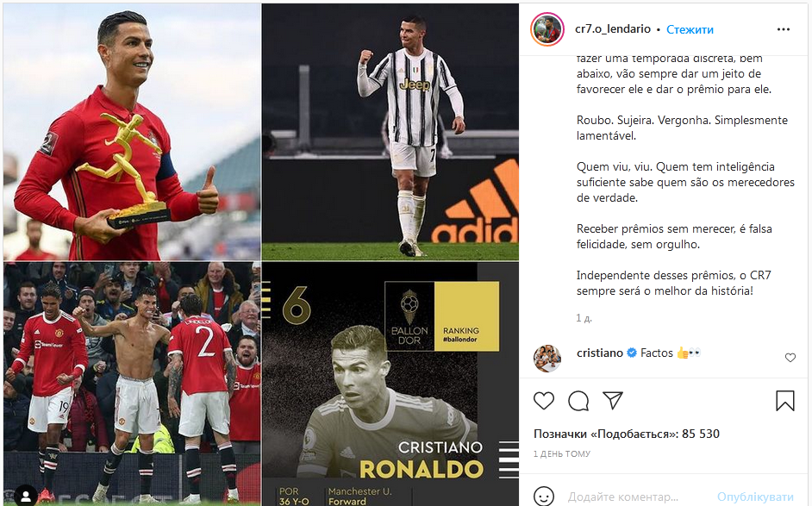View the 85 530 likes list
812x506 pixels.
[x=627, y=434]
